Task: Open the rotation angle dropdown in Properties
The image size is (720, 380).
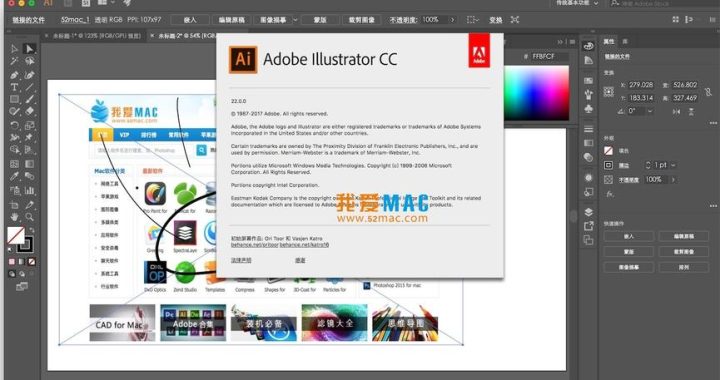Action: pyautogui.click(x=650, y=111)
